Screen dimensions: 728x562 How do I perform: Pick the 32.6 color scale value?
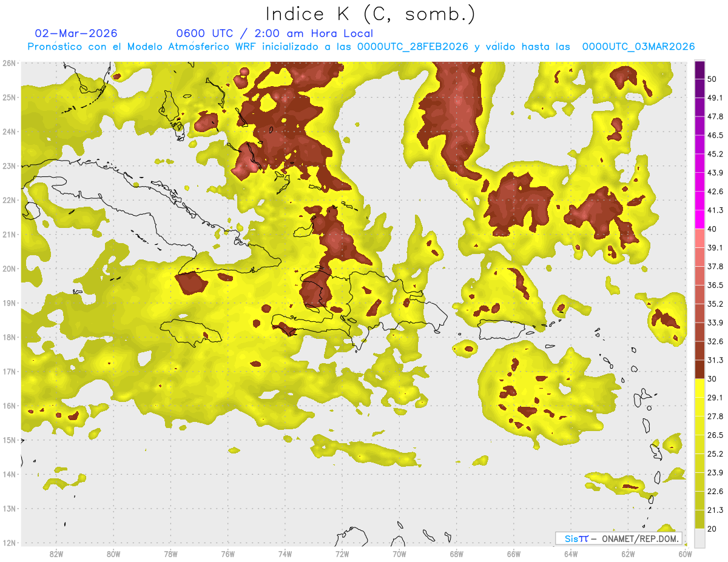pyautogui.click(x=715, y=341)
